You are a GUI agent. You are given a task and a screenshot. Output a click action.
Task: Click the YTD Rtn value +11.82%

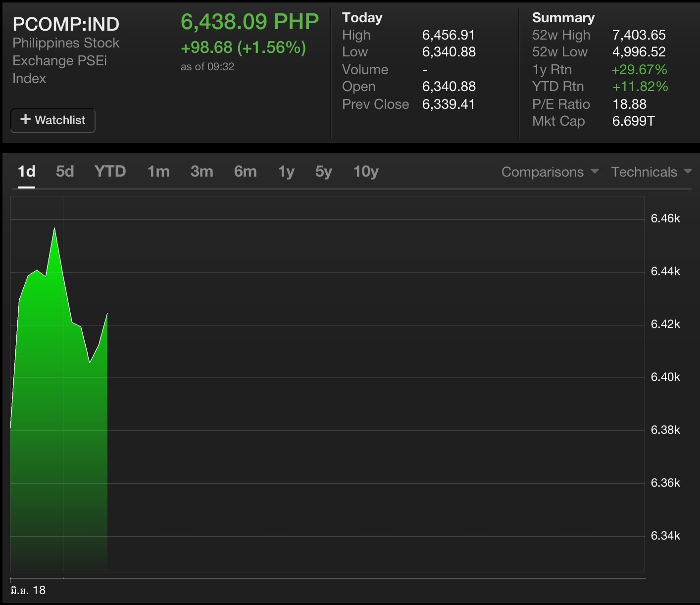tap(640, 87)
